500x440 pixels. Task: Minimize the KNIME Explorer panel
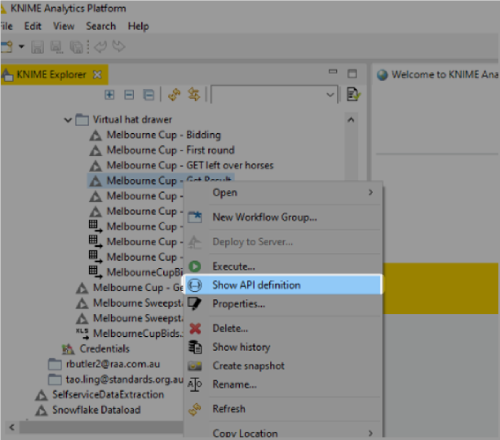[333, 71]
